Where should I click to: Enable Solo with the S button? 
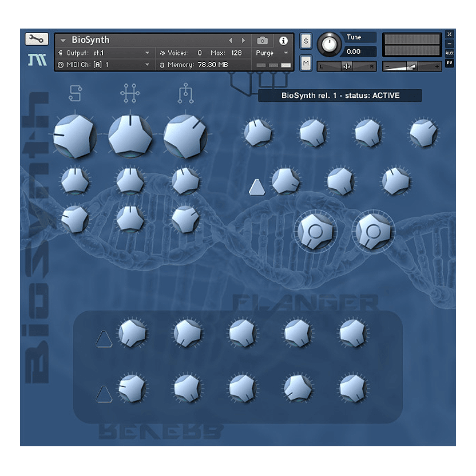click(307, 40)
